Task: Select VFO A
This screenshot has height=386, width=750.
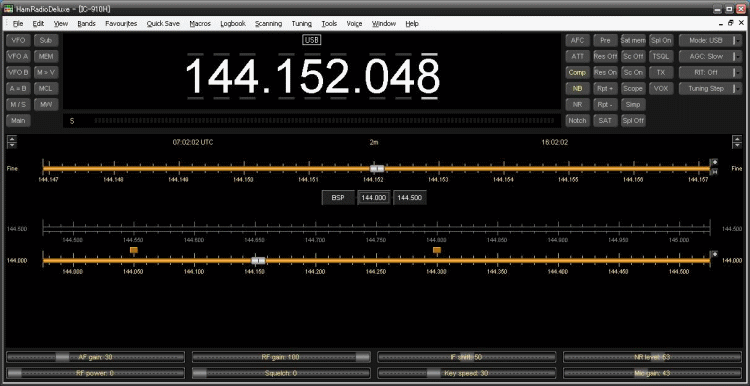Action: [18, 56]
